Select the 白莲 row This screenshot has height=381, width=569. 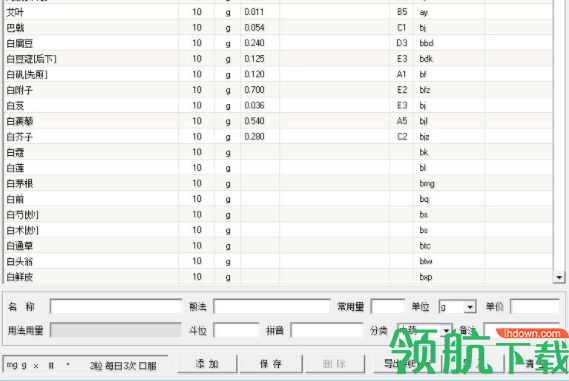[x=278, y=168]
